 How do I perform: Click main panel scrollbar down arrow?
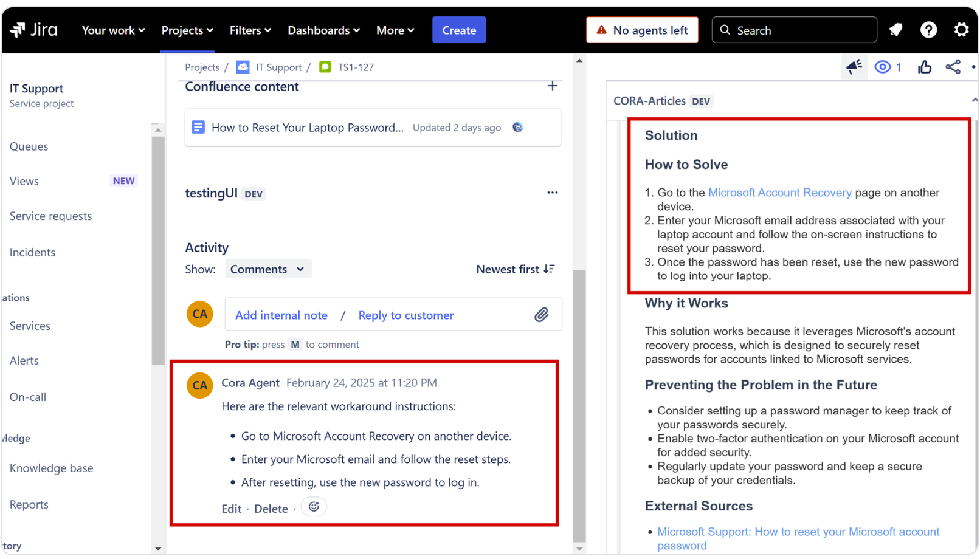pos(579,549)
